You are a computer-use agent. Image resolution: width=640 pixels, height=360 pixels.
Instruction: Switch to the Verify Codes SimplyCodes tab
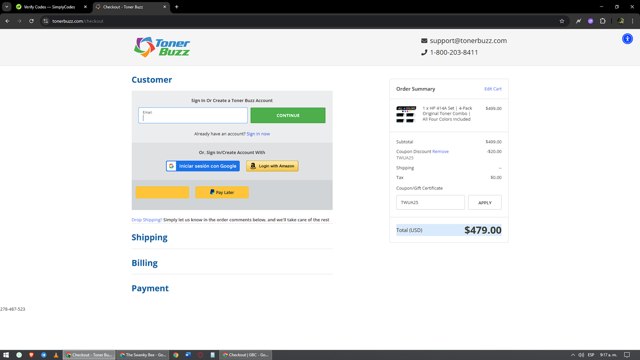click(49, 7)
